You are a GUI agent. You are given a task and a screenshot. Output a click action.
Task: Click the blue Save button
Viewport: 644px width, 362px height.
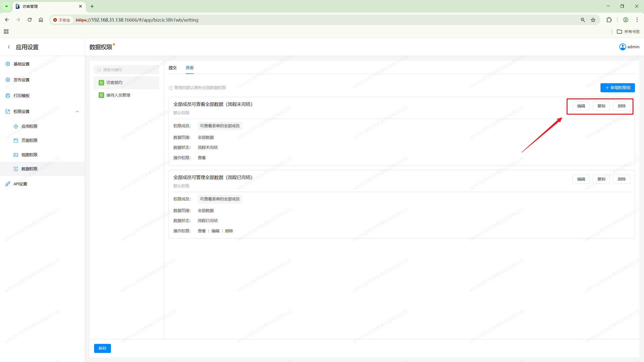tap(102, 348)
